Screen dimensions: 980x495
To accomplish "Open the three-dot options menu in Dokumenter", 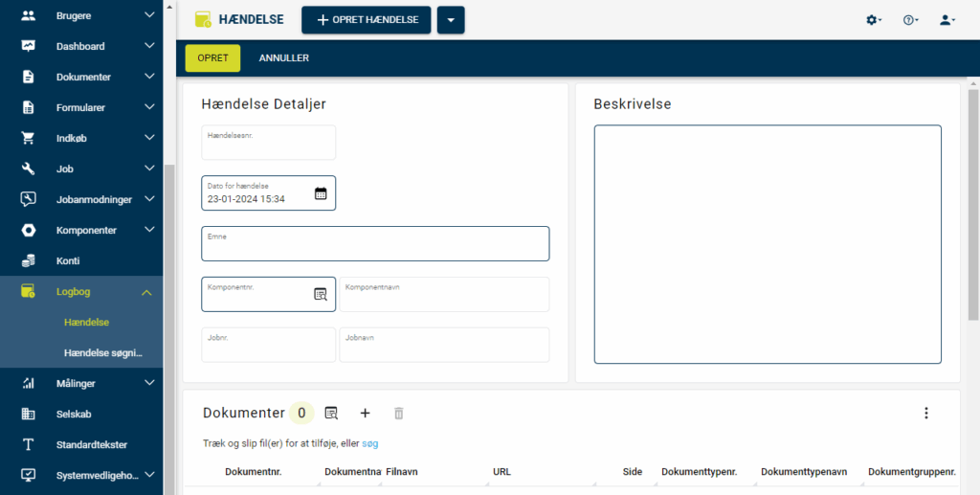I will click(925, 413).
